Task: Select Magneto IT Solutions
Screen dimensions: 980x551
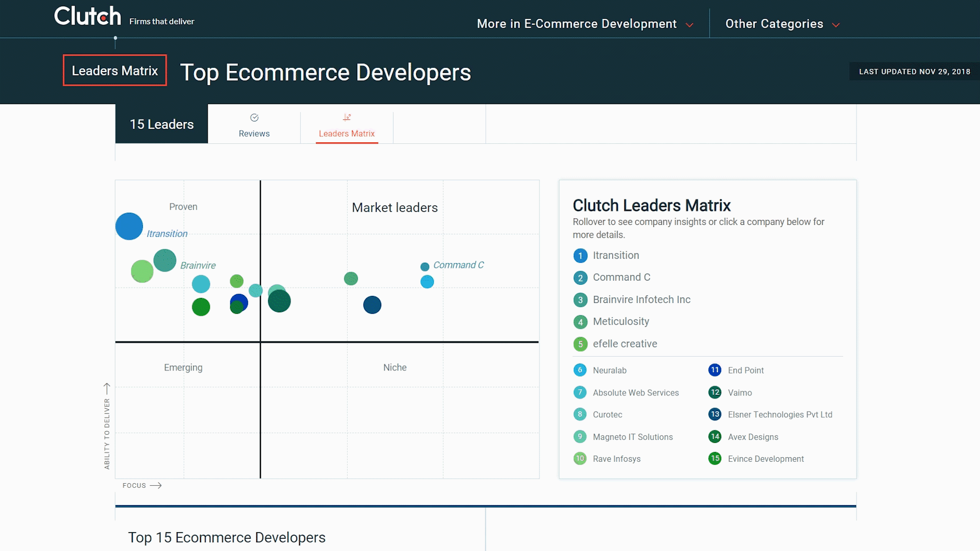Action: coord(632,437)
